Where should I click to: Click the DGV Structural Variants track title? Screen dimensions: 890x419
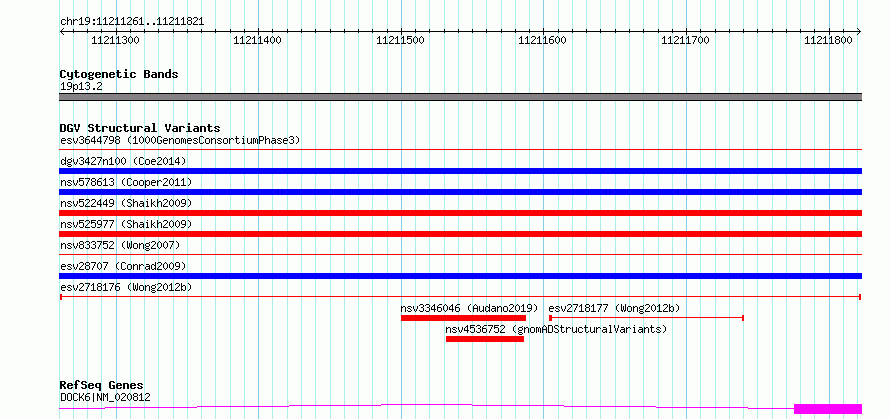pyautogui.click(x=140, y=128)
